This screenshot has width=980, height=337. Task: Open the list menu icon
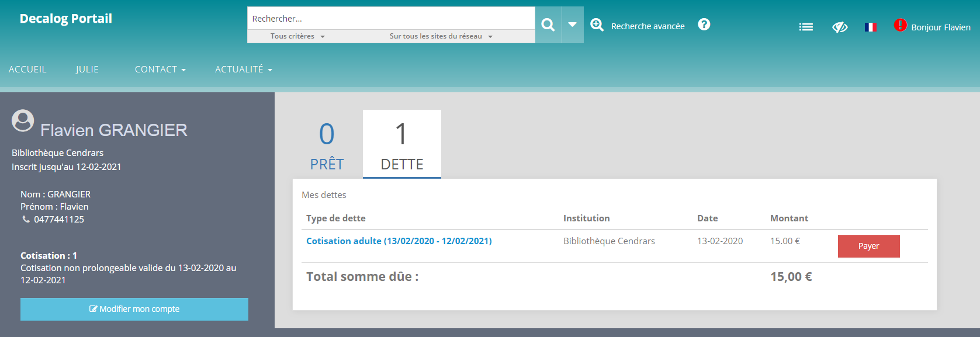click(806, 27)
